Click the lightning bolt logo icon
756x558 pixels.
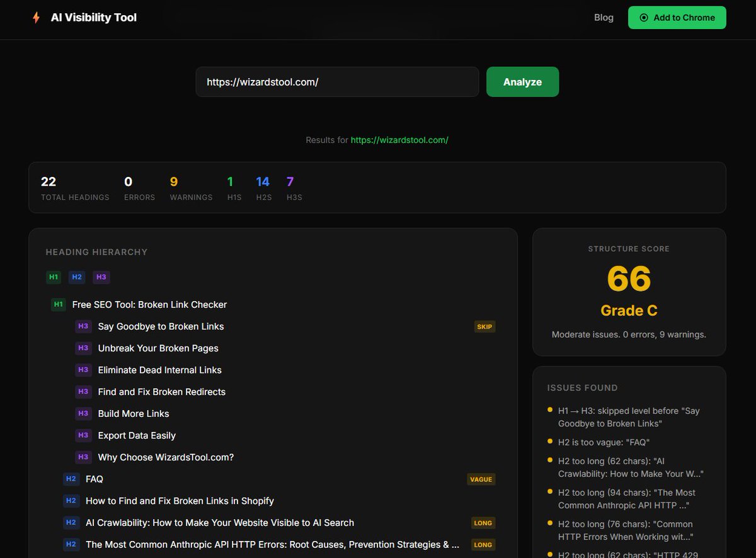click(36, 18)
